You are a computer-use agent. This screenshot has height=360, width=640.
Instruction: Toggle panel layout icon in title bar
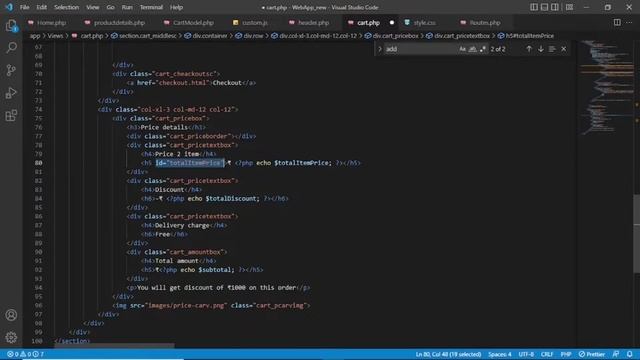[x=544, y=7]
